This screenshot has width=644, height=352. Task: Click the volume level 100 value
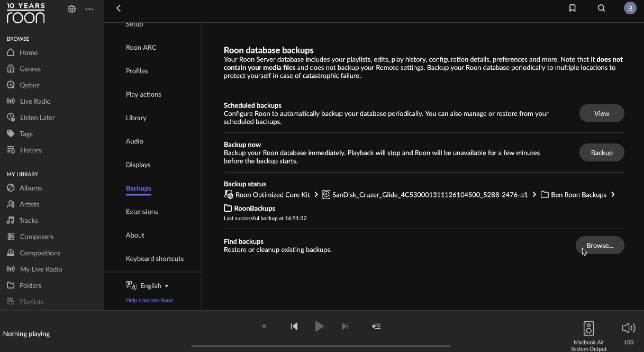click(629, 342)
